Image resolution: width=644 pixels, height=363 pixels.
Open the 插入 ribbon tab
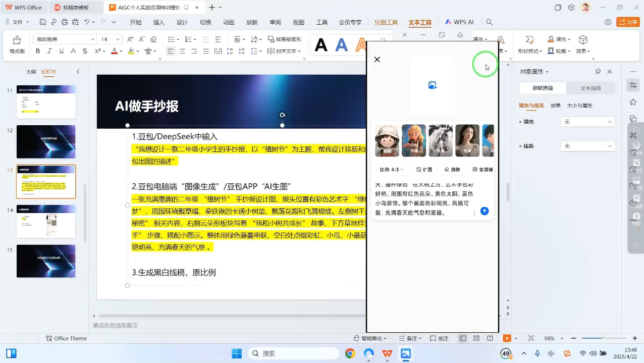pyautogui.click(x=159, y=22)
